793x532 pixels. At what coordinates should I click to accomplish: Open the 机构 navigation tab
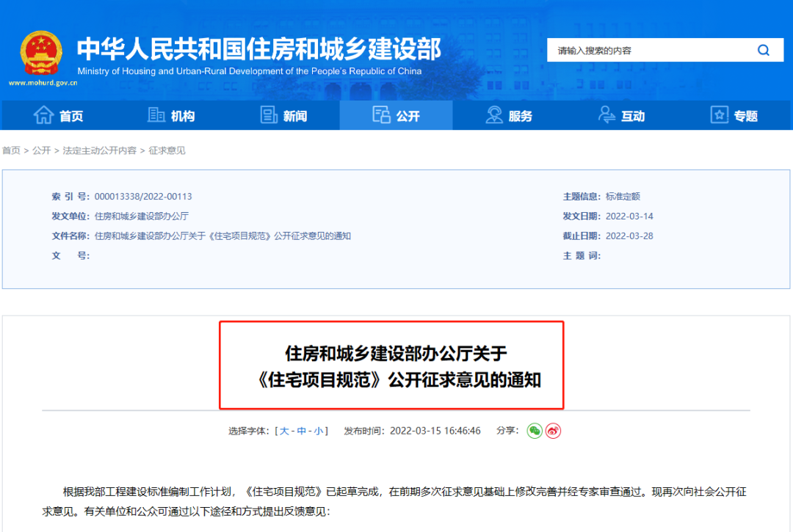[171, 116]
